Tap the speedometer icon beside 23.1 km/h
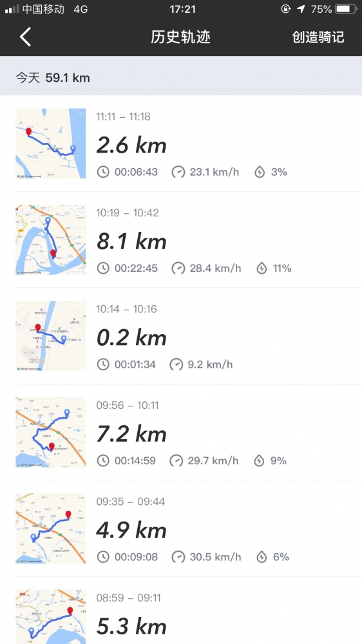362x644 pixels. (x=178, y=172)
